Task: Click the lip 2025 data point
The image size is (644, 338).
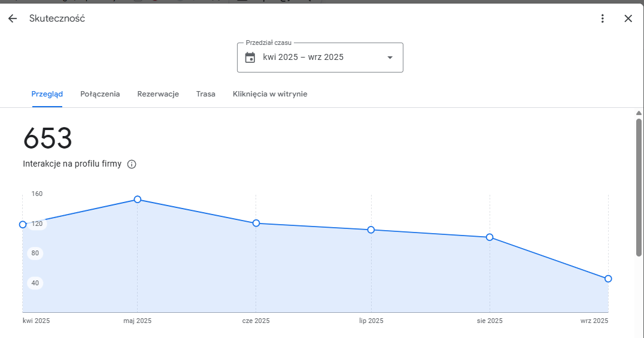Action: coord(371,230)
